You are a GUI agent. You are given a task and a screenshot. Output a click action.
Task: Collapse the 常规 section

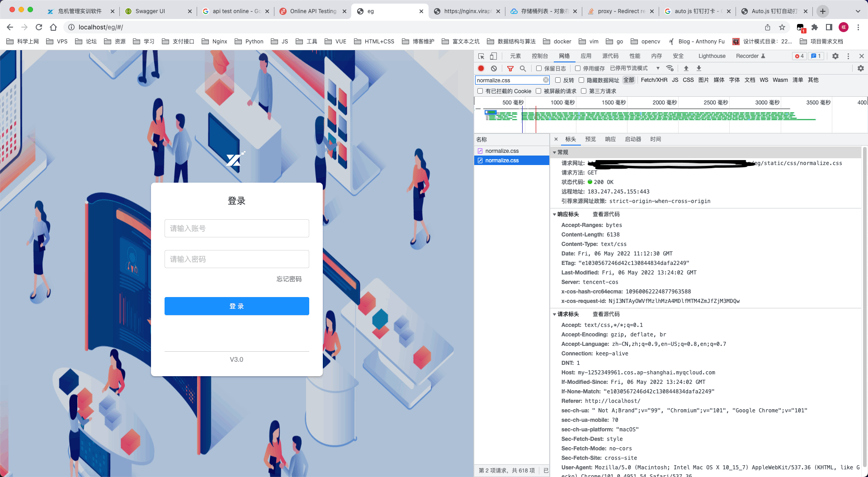(555, 152)
